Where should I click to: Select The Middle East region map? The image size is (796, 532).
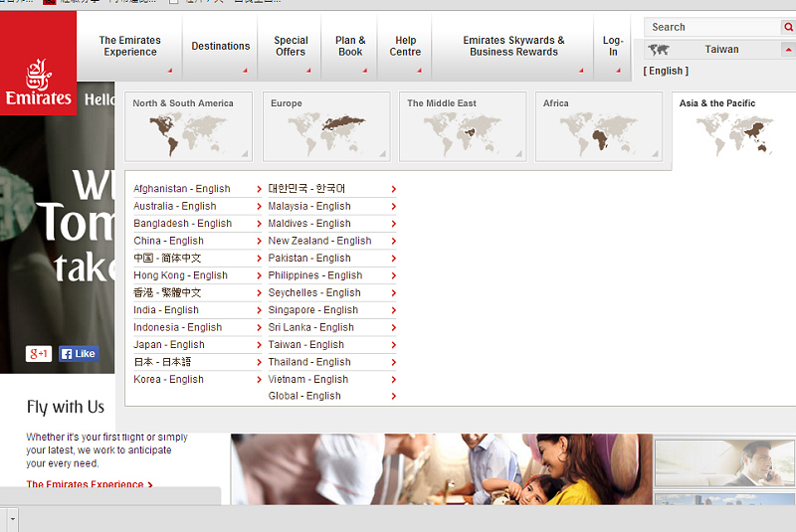[463, 127]
